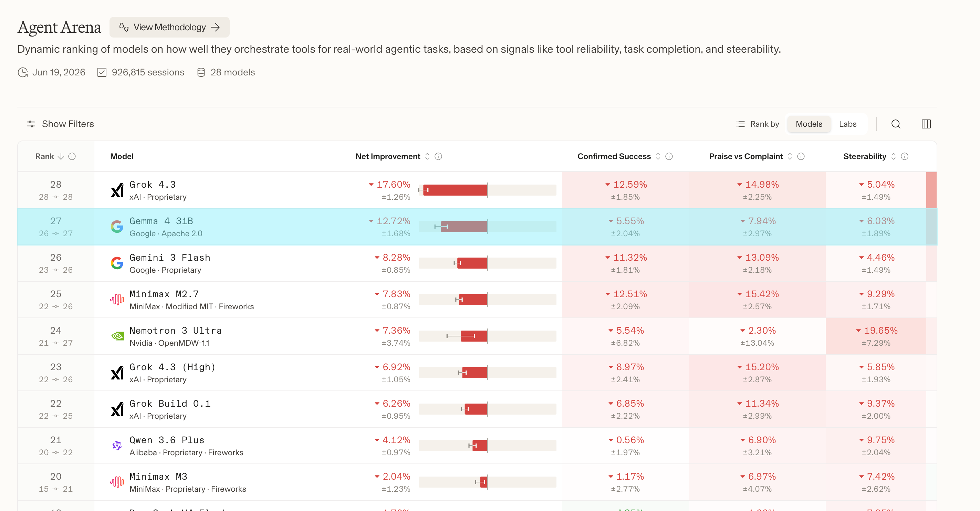This screenshot has height=511, width=980.
Task: Click the database icon beside 28 models
Action: tap(201, 72)
